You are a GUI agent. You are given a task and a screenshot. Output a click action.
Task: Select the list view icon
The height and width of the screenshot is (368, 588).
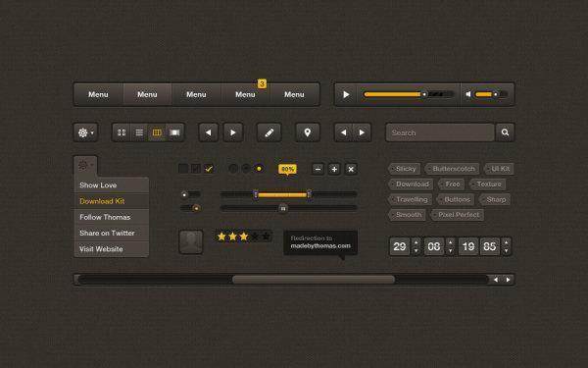pos(139,132)
